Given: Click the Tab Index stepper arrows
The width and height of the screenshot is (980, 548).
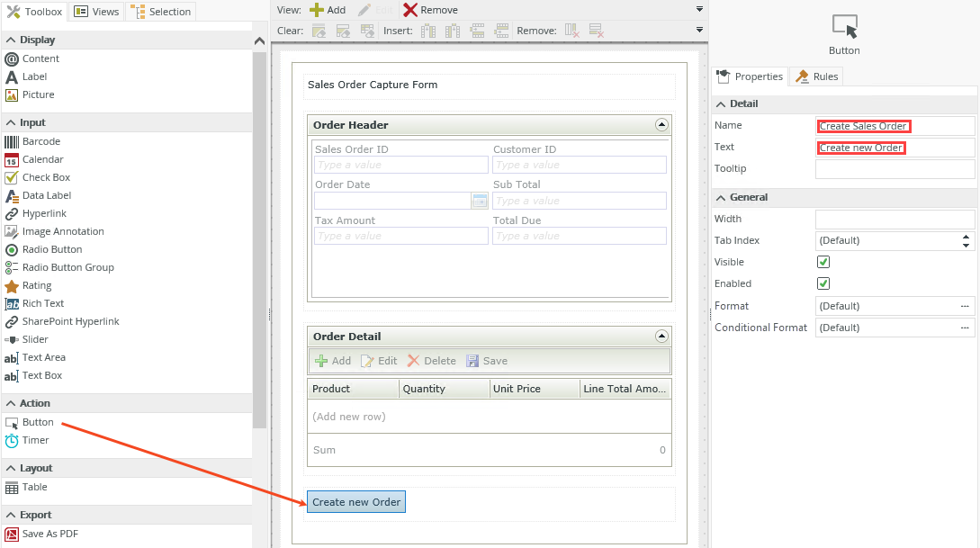Looking at the screenshot, I should tap(967, 240).
